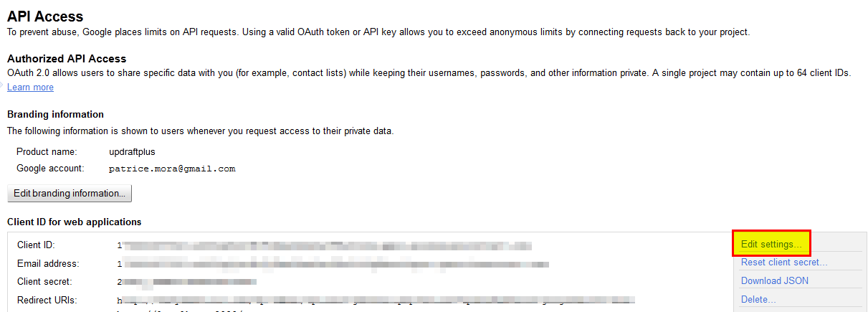Click the Client secret field label
This screenshot has height=312, width=868.
pos(44,282)
